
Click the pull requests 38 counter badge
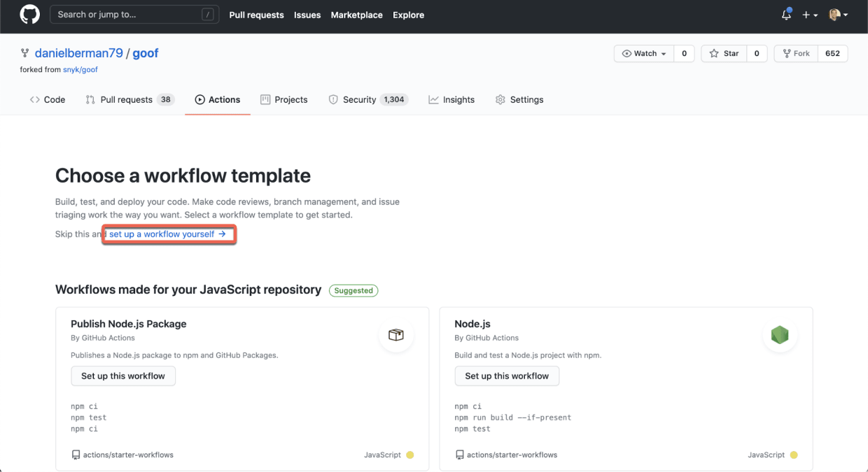tap(166, 100)
